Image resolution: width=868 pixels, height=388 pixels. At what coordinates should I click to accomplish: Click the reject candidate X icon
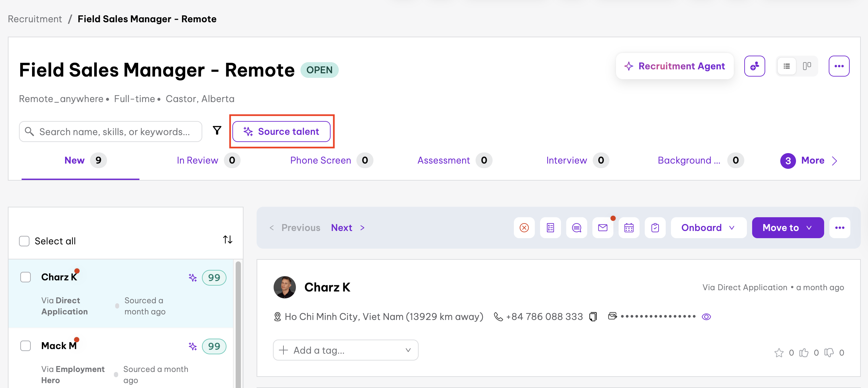coord(524,228)
